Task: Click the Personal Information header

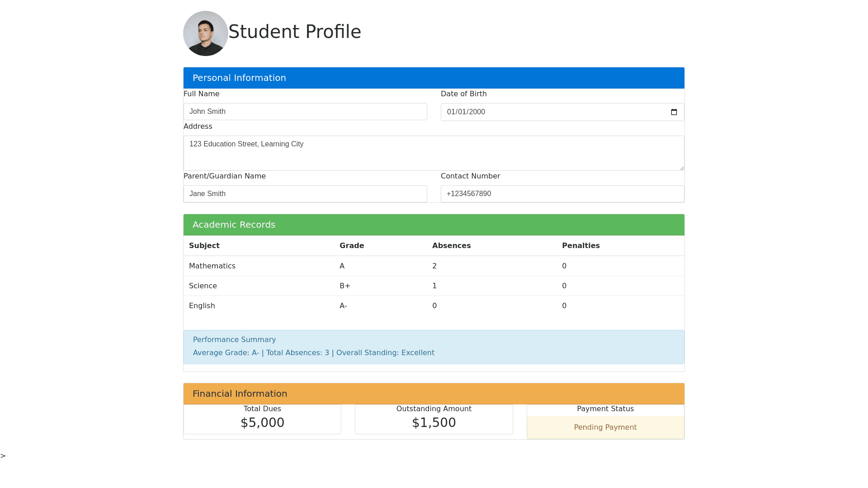Action: pos(434,78)
